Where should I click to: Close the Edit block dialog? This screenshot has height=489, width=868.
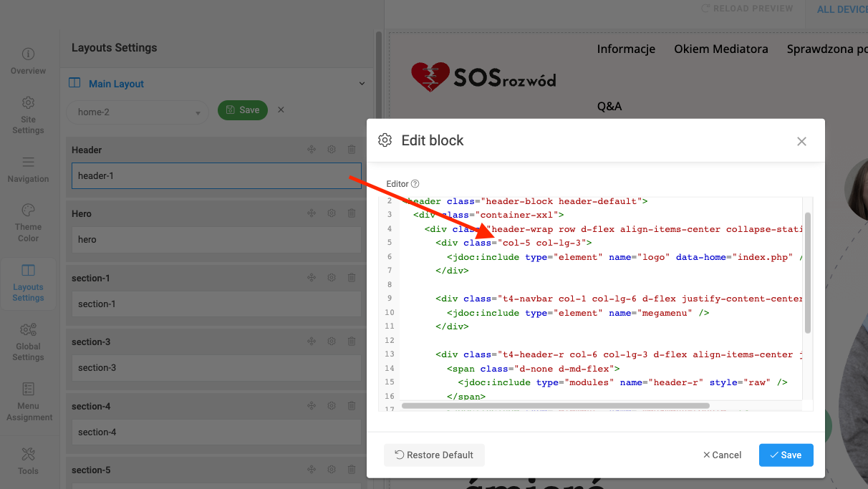point(802,141)
